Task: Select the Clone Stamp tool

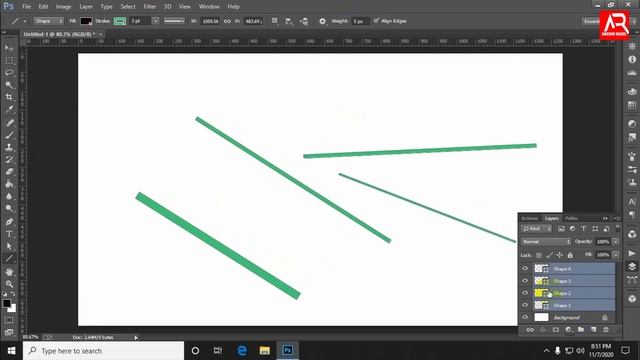Action: (9, 147)
